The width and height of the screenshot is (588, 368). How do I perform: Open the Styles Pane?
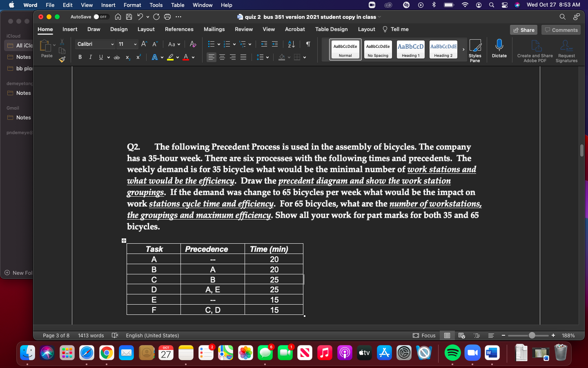coord(475,50)
